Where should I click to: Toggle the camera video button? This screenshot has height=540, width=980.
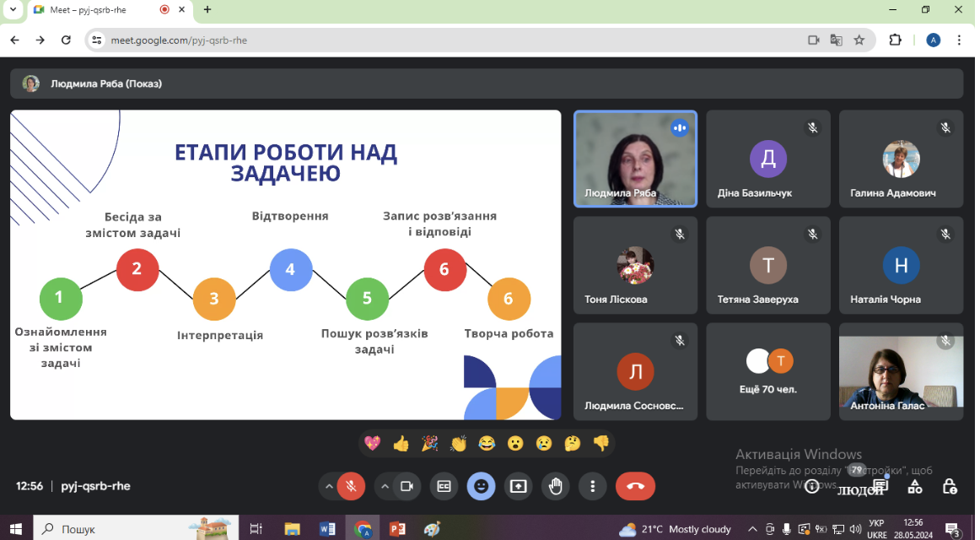click(407, 486)
